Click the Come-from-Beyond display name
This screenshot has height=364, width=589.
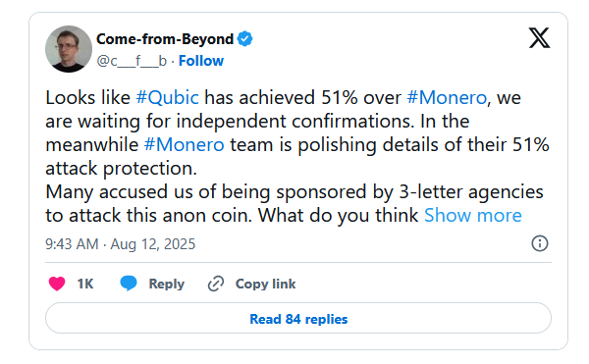[x=165, y=39]
